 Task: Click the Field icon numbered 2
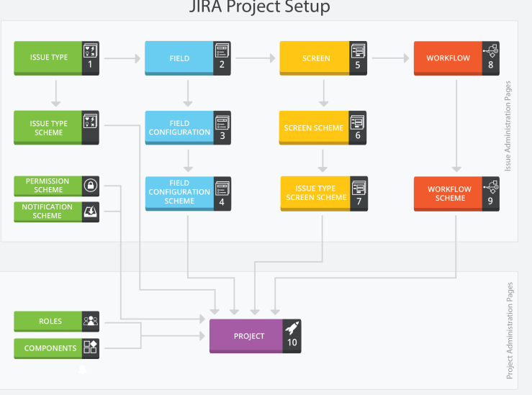[x=222, y=52]
